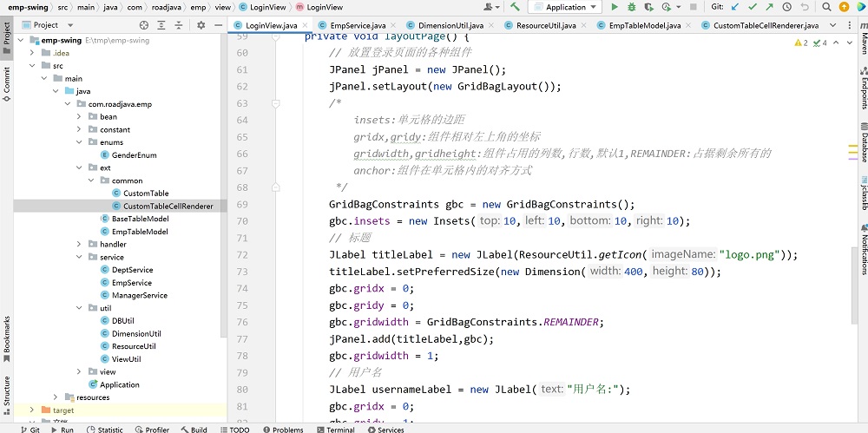Screen dimensions: 868x433
Task: Close the LoginView.java tab
Action: 305,25
